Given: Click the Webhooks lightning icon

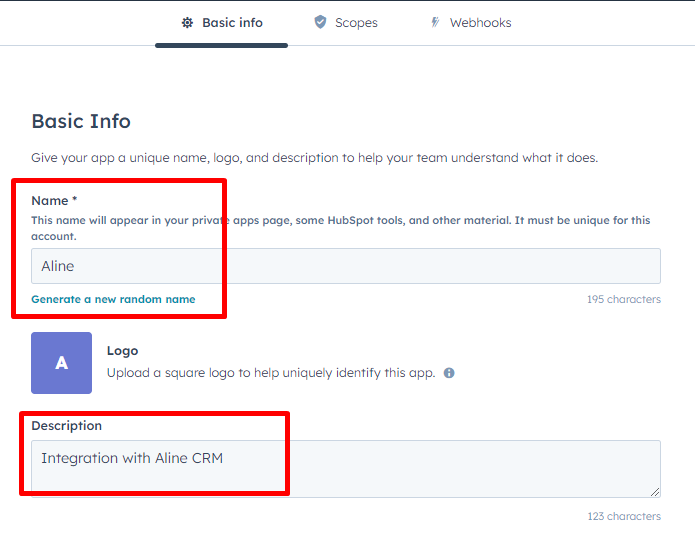Looking at the screenshot, I should click(435, 22).
